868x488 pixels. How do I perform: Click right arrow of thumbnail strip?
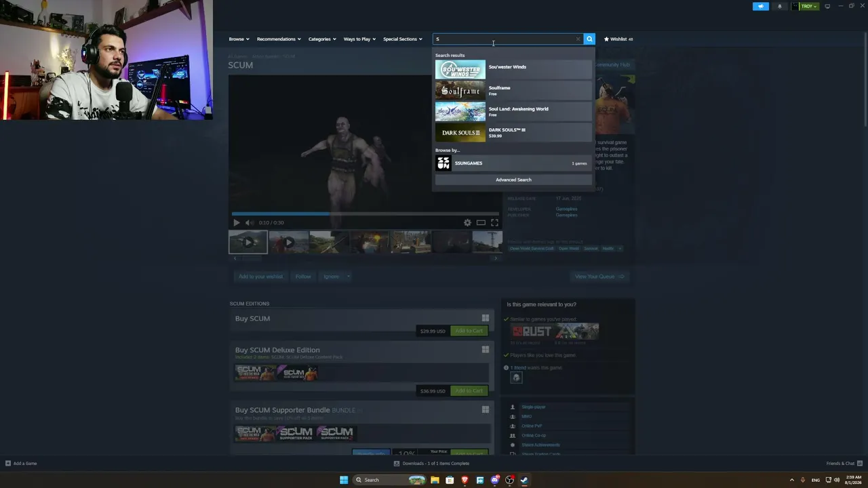click(496, 258)
